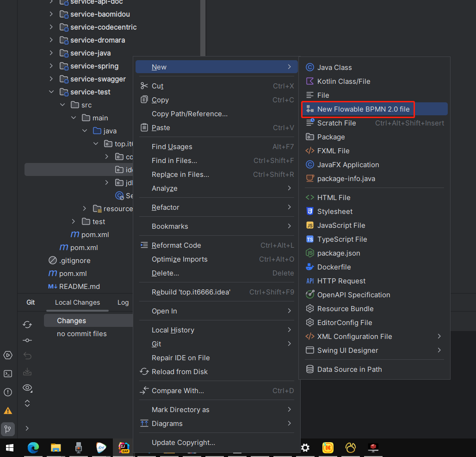
Task: Select New Flowable BPMN 2.0 file
Action: 374,109
